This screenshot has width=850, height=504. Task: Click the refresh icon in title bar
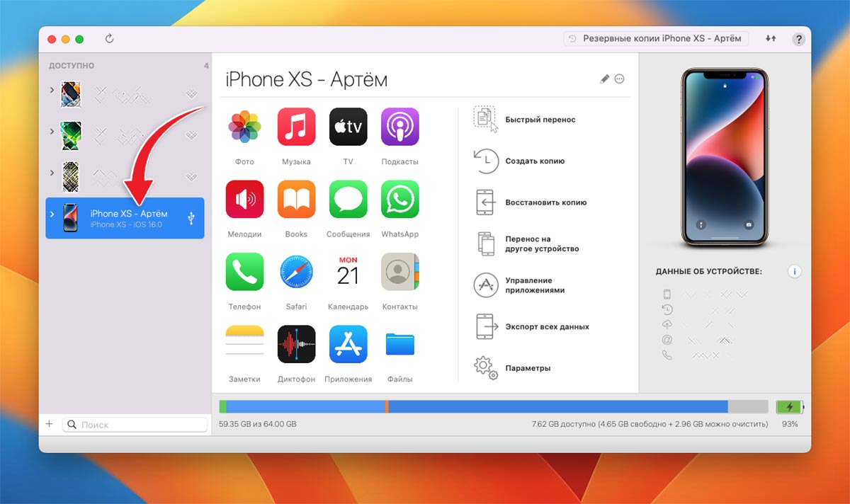pos(109,39)
